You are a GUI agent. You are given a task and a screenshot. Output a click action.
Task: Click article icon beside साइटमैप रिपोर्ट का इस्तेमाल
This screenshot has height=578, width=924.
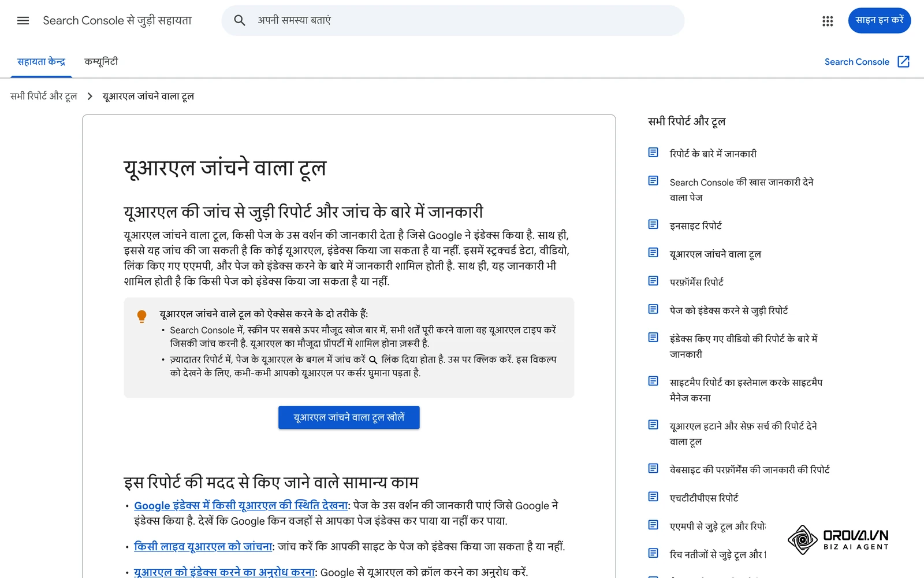click(653, 381)
